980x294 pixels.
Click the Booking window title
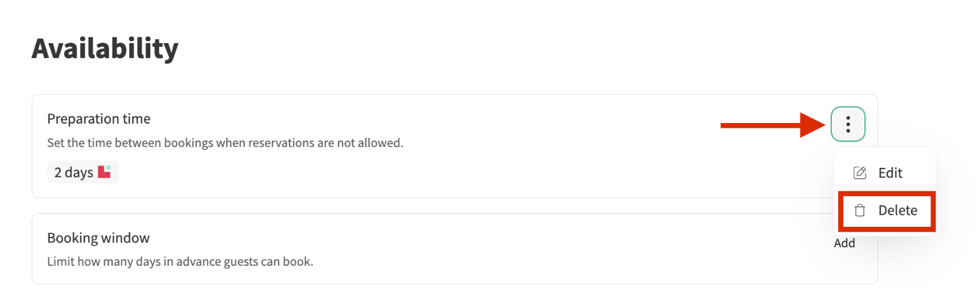pyautogui.click(x=98, y=238)
